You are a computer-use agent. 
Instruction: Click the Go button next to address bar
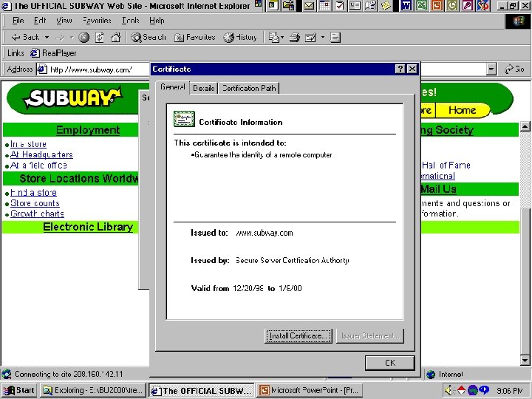(x=514, y=69)
